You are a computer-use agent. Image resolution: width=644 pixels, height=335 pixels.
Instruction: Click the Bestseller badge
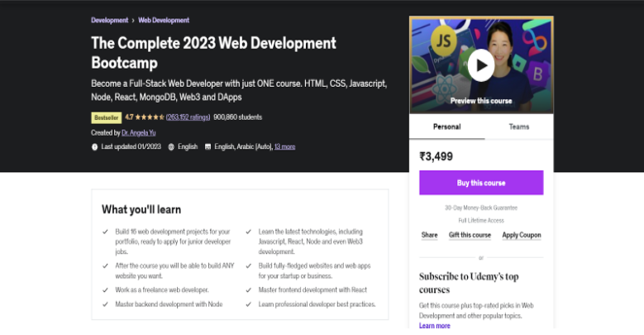(x=107, y=117)
